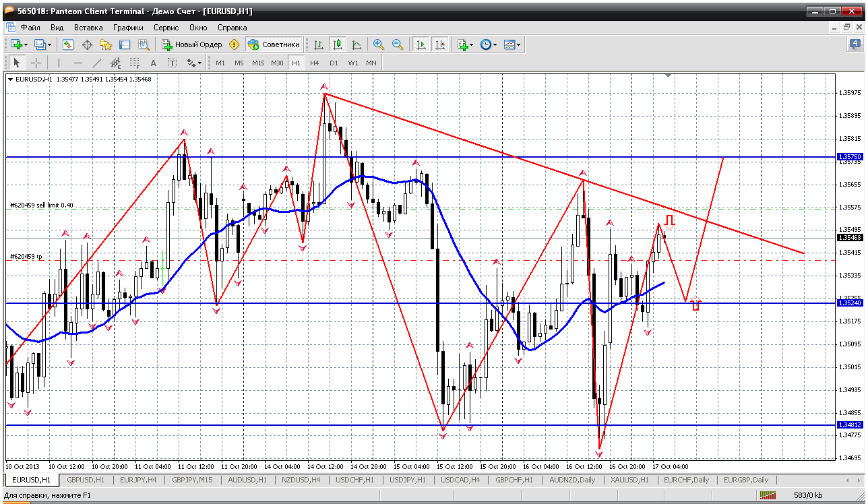
Task: Switch timeframe to D1
Action: coord(334,63)
